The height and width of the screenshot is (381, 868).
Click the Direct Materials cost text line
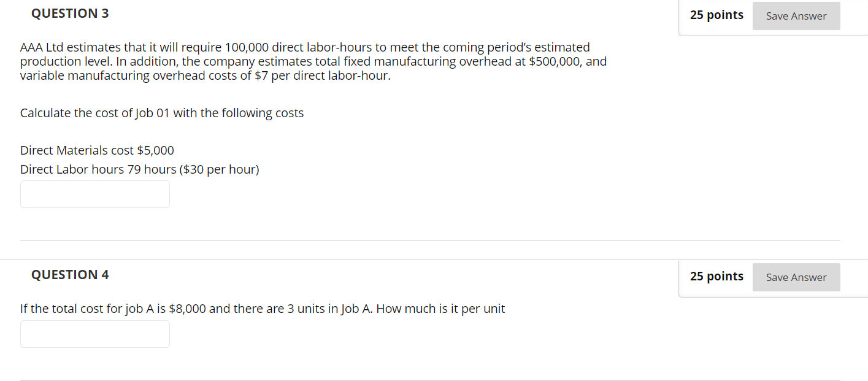pyautogui.click(x=96, y=150)
